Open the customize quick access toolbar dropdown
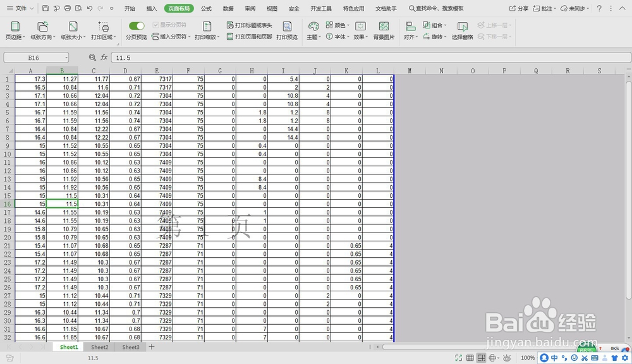The image size is (632, 364). click(x=112, y=8)
